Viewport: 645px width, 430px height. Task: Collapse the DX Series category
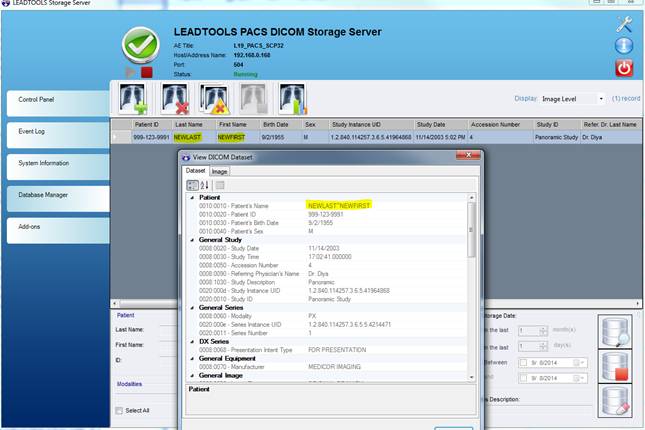(x=192, y=342)
